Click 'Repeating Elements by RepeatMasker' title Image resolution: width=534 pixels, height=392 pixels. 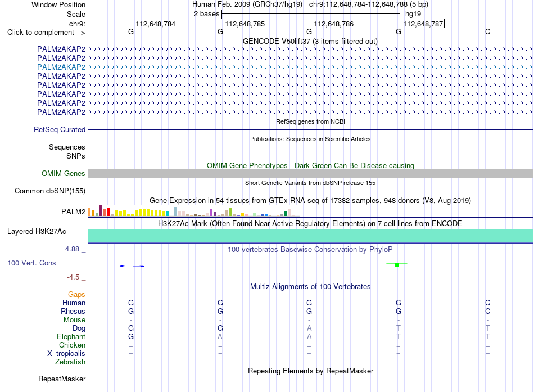tap(311, 371)
